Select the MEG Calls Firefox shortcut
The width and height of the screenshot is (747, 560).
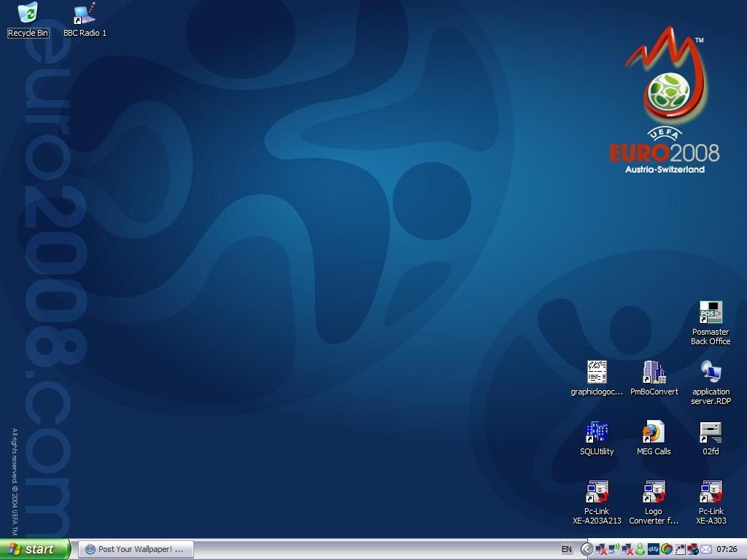coord(654,438)
